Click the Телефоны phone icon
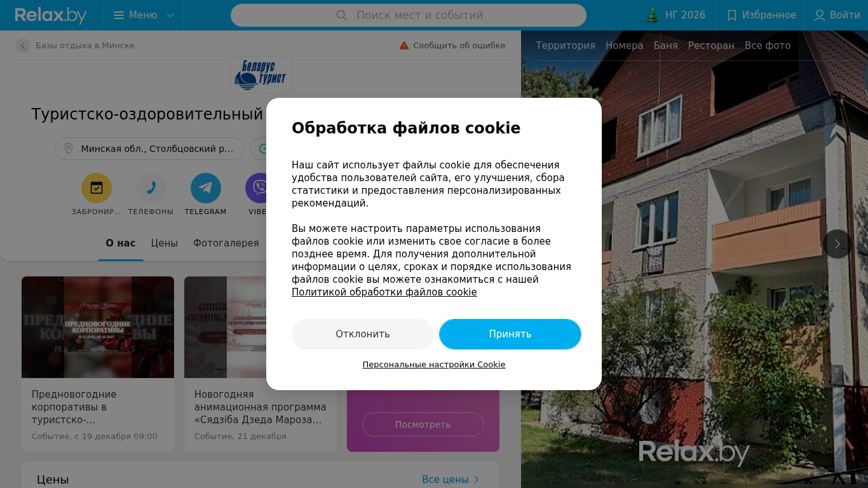This screenshot has width=868, height=488. click(151, 188)
